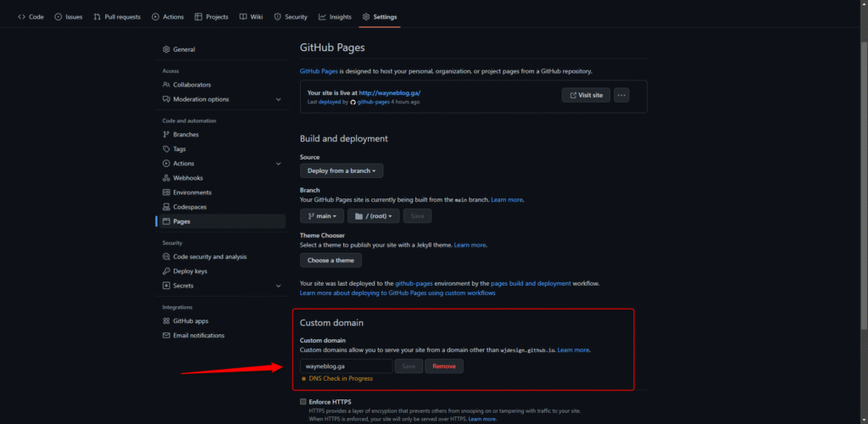Open the three-dot menu beside Visit site

[x=621, y=95]
